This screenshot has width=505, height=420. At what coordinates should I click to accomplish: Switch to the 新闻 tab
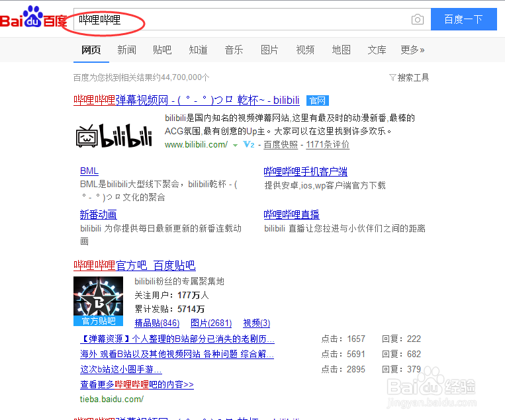(126, 50)
